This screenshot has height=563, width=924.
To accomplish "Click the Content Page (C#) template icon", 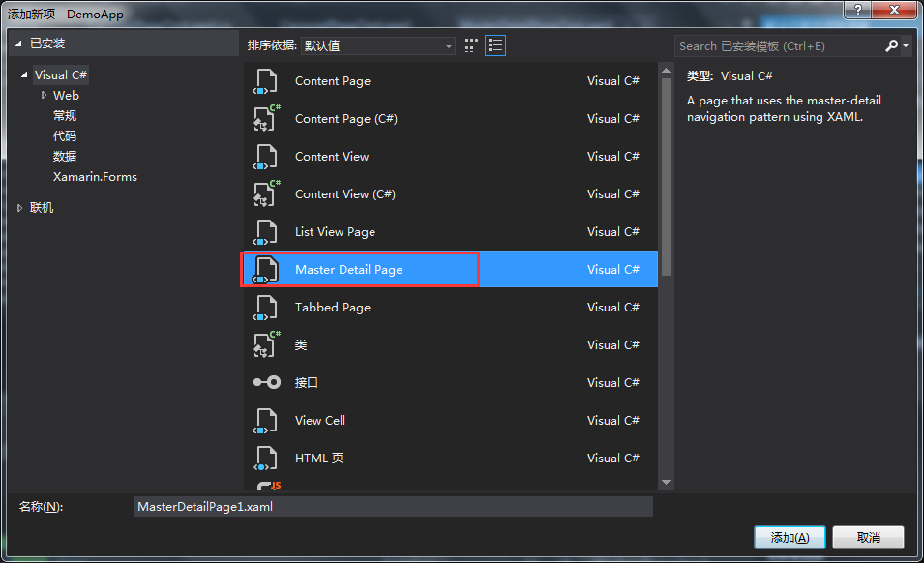I will click(x=266, y=118).
